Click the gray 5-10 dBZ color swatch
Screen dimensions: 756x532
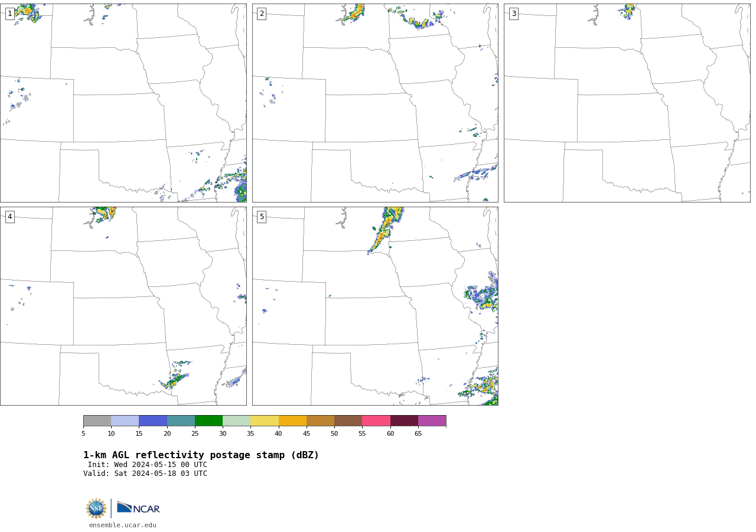97,420
